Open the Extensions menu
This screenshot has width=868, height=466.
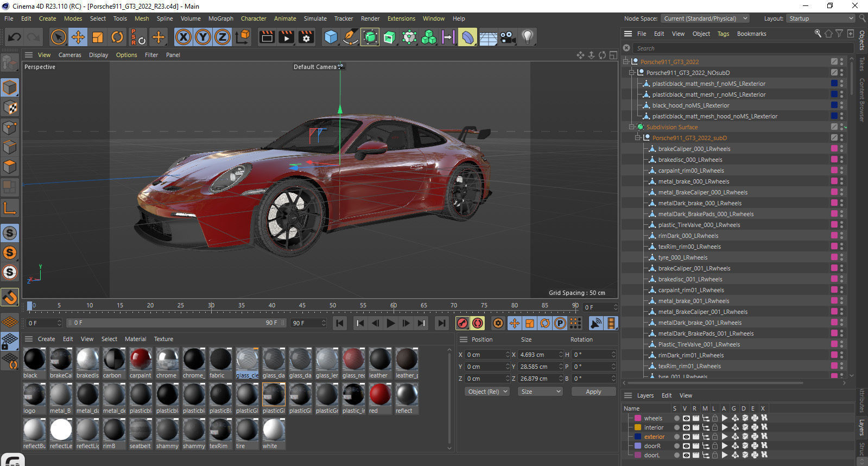401,18
